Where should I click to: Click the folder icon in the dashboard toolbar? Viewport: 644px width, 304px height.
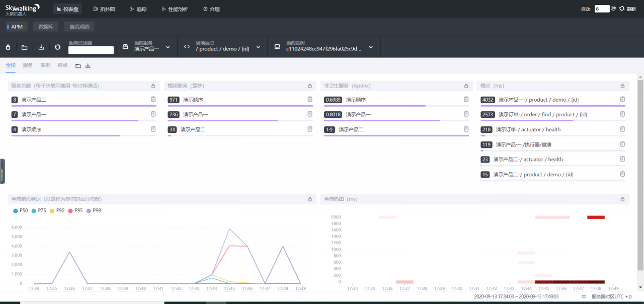24,47
